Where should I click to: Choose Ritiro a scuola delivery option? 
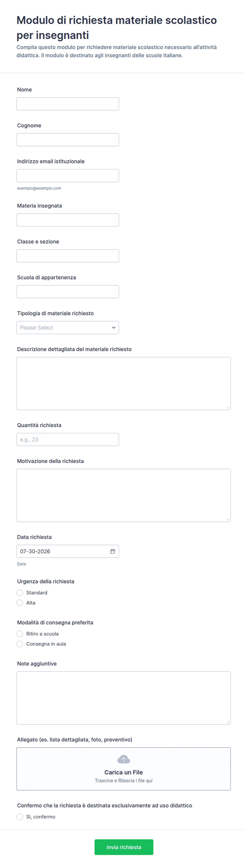[20, 634]
